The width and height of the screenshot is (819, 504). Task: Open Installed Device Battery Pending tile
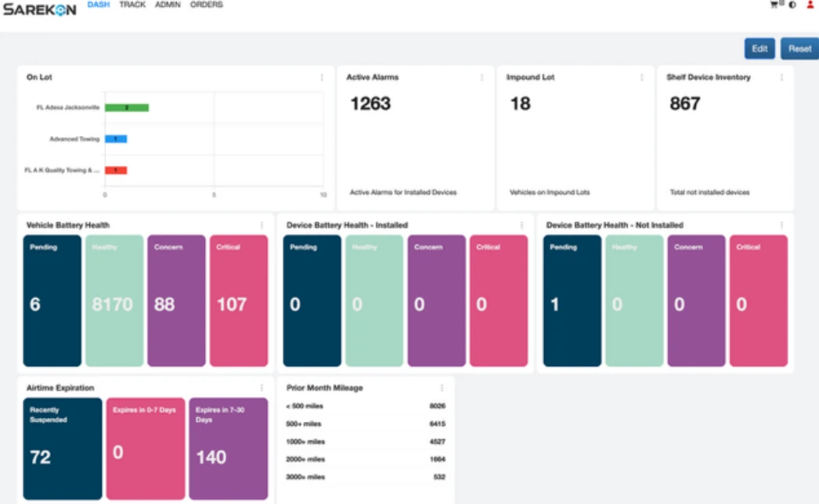[312, 301]
